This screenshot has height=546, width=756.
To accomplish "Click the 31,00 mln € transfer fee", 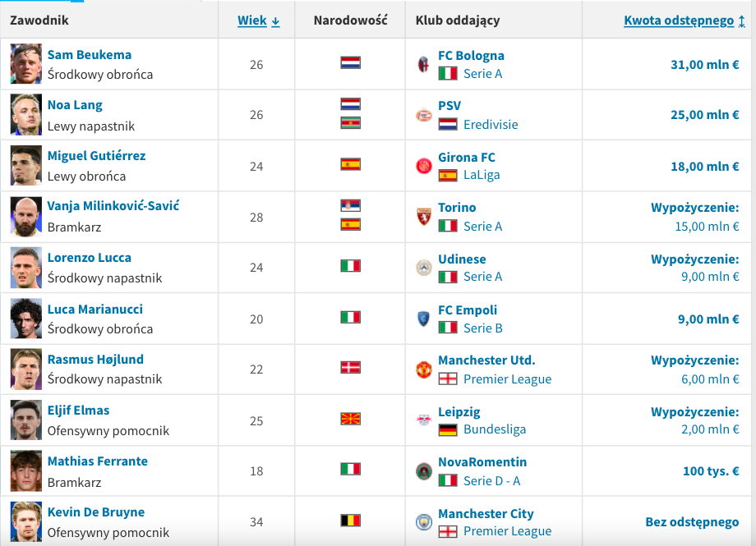I will coord(704,64).
